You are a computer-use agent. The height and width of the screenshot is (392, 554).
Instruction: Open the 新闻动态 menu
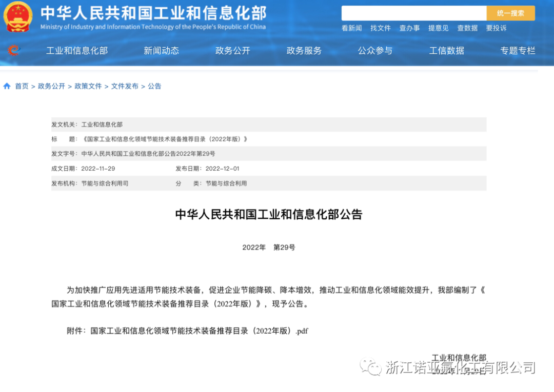click(161, 51)
